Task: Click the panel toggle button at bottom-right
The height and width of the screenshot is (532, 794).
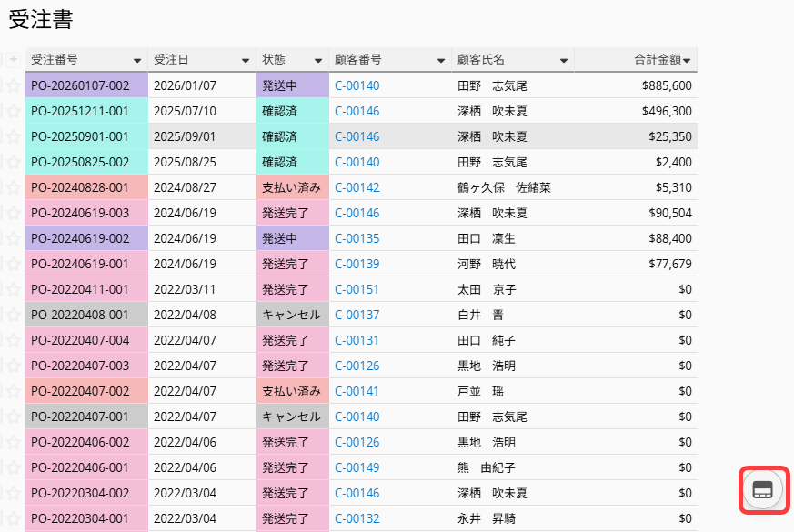Action: [763, 490]
